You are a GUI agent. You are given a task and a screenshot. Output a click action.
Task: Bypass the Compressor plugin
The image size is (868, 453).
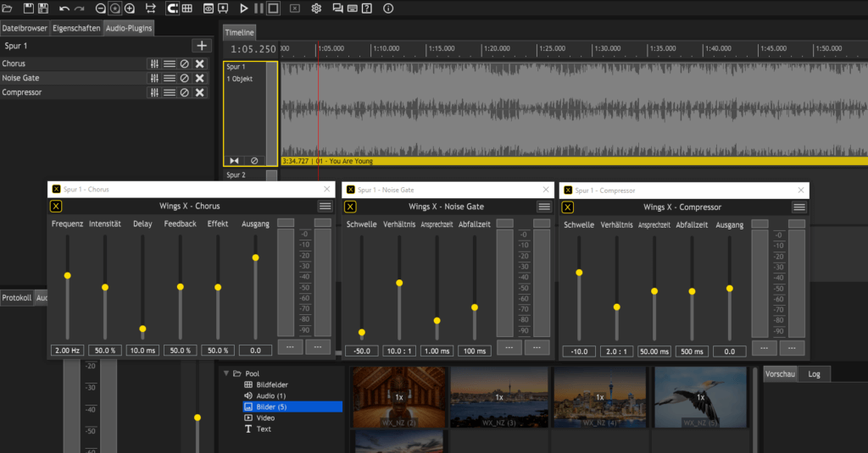[184, 92]
